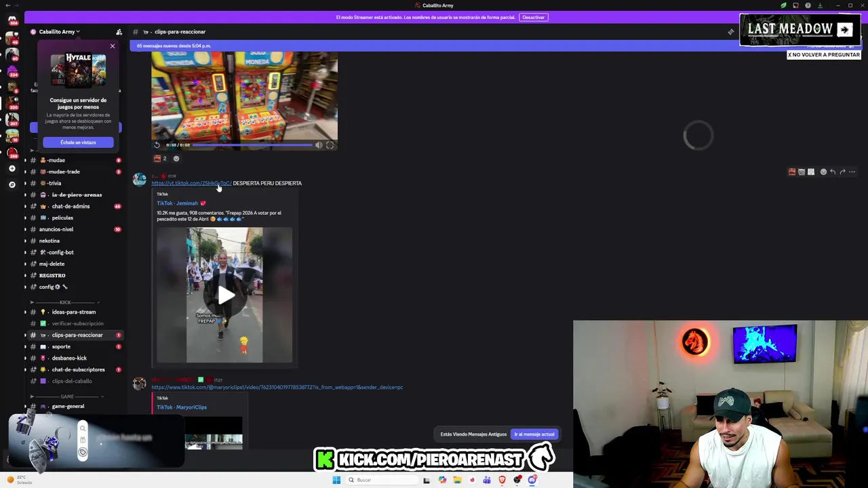Click 'Desactivar' in the streamer mode banner
The height and width of the screenshot is (488, 868).
(533, 17)
